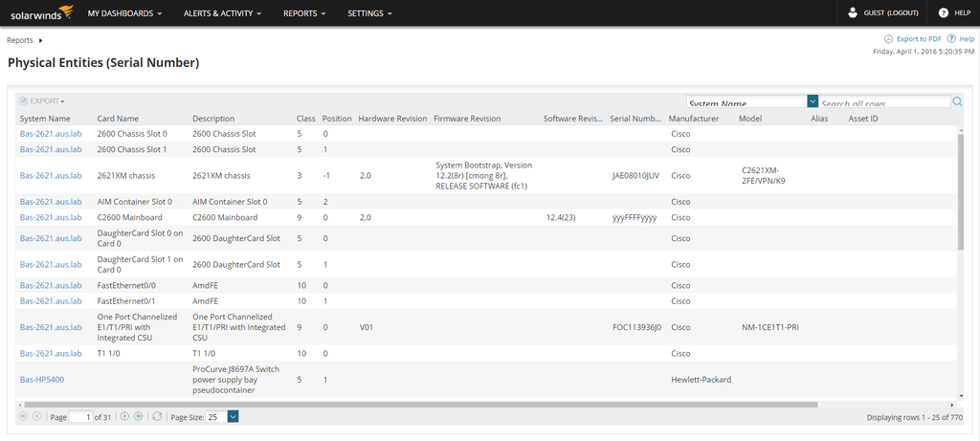Viewport: 980px width, 441px height.
Task: Sort by the Class column header
Action: pos(305,119)
